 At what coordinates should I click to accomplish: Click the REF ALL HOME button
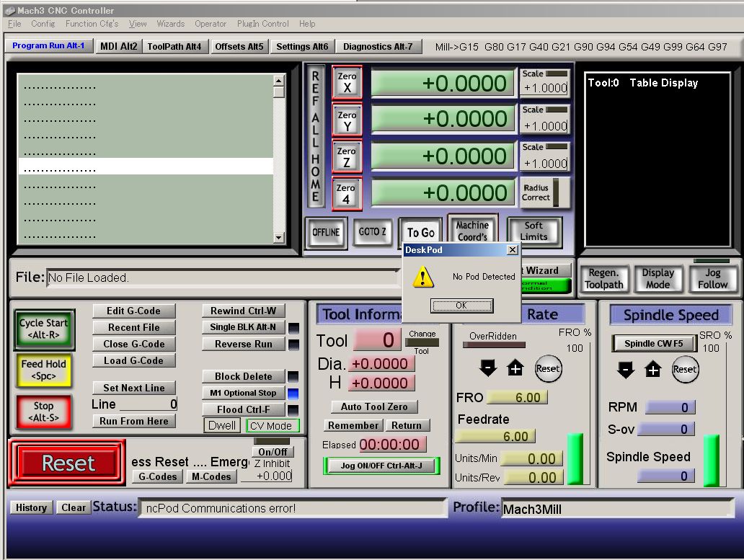pos(316,136)
